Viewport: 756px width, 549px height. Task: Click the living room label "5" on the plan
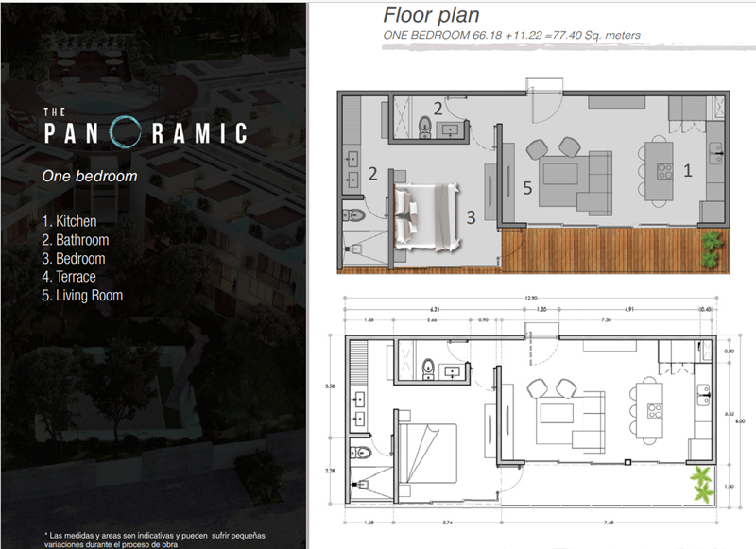[527, 188]
